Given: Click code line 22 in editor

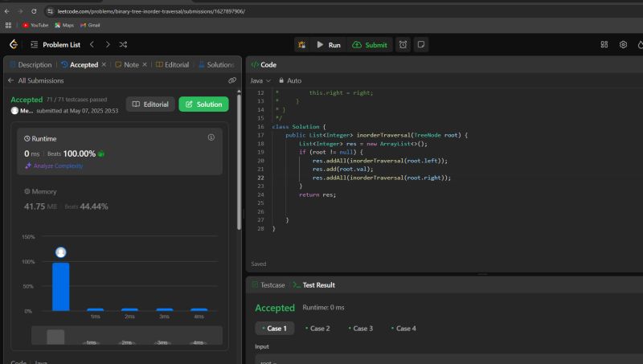Looking at the screenshot, I should (x=381, y=178).
